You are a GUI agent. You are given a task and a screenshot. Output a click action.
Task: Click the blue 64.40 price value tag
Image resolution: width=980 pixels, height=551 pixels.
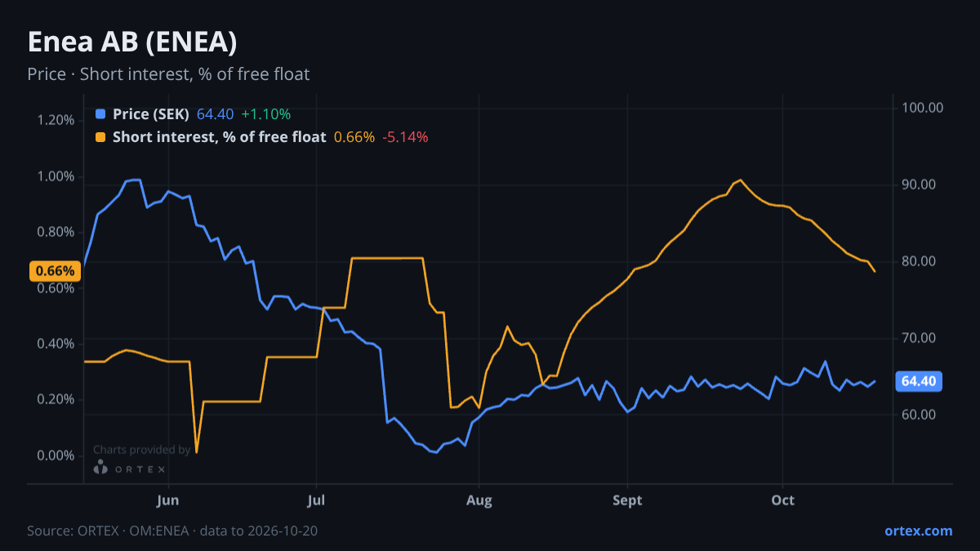tap(919, 381)
